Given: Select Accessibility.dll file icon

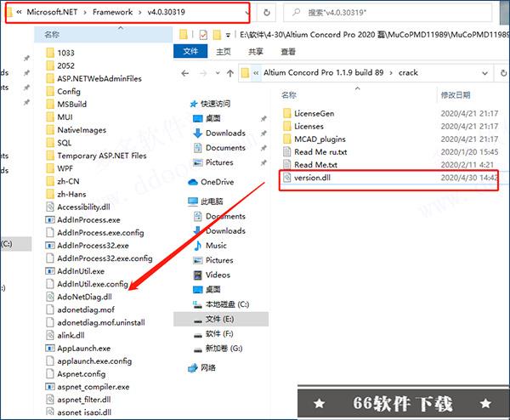Looking at the screenshot, I should [x=50, y=207].
